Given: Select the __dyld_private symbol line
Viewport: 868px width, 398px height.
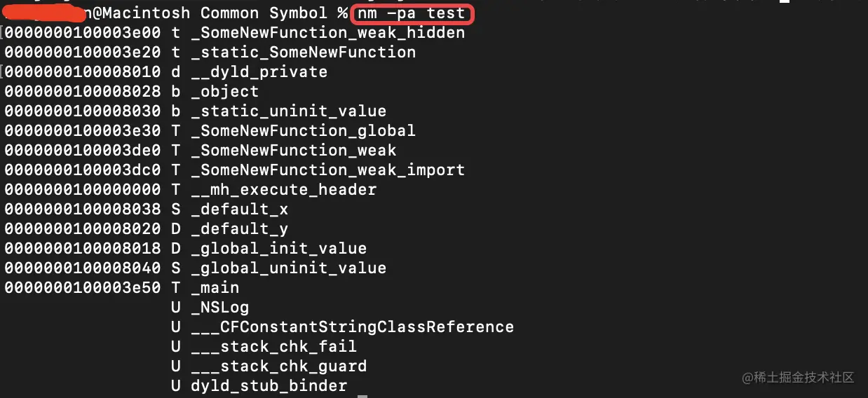Looking at the screenshot, I should pyautogui.click(x=259, y=72).
